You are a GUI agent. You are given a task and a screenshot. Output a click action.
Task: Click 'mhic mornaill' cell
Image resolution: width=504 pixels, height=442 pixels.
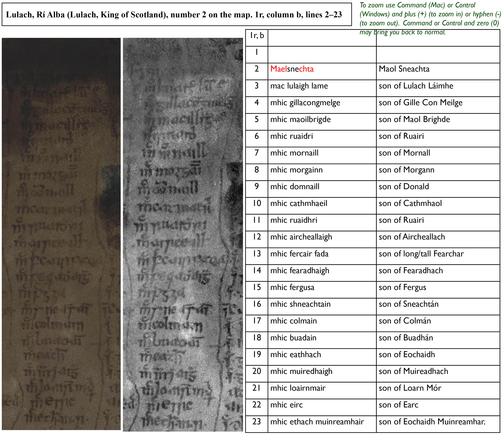pyautogui.click(x=322, y=155)
